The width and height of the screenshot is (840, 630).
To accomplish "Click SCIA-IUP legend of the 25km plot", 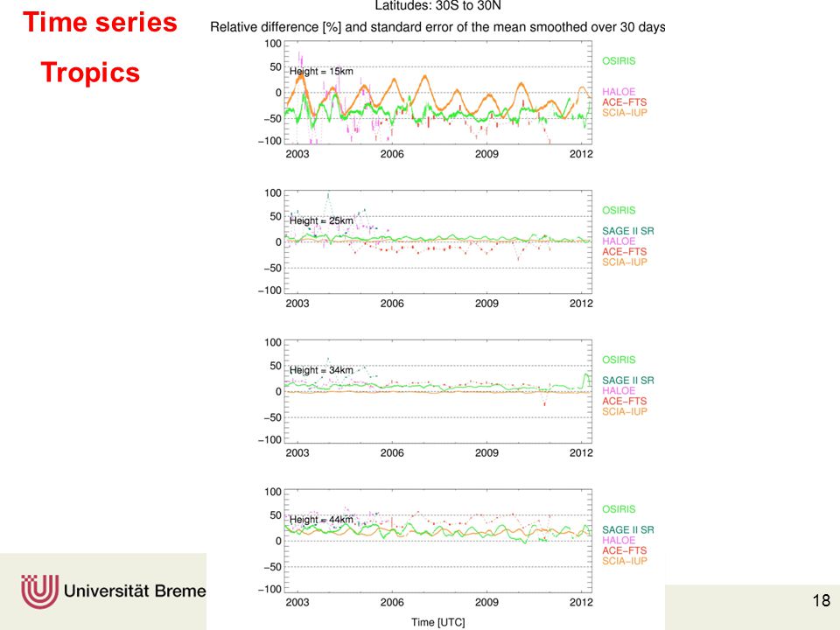I will point(625,262).
